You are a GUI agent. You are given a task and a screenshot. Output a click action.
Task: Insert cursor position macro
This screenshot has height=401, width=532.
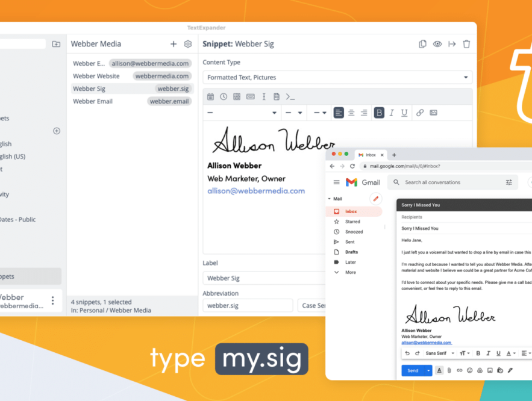coord(264,96)
